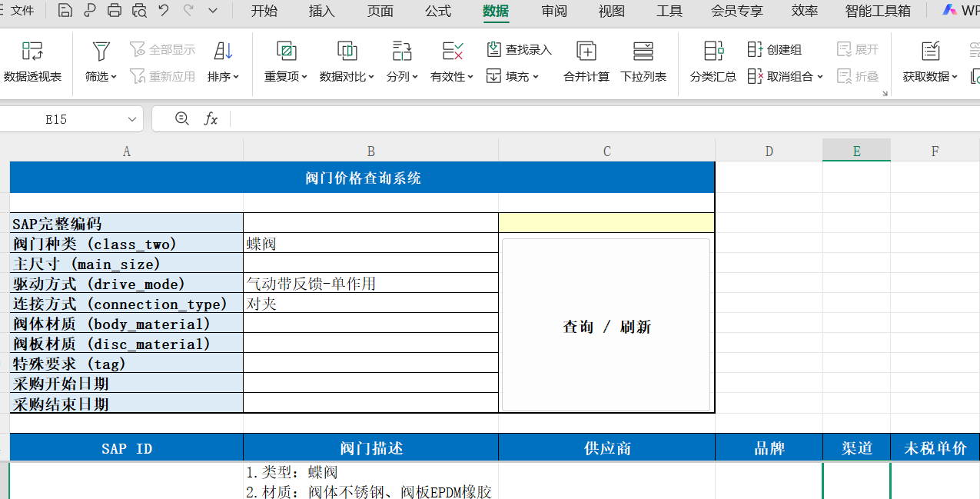The height and width of the screenshot is (499, 980).
Task: Click the save icon in quick access bar
Action: [x=65, y=11]
